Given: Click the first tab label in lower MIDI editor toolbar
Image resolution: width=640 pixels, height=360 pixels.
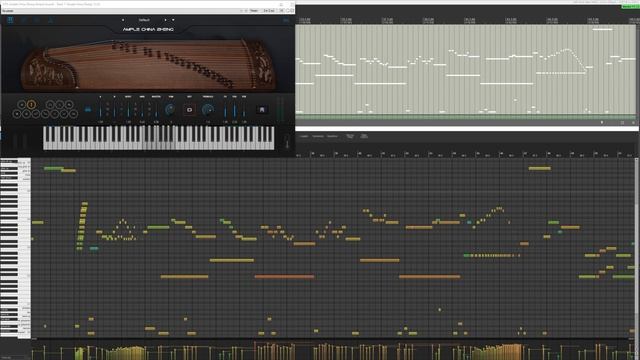Looking at the screenshot, I should [304, 136].
